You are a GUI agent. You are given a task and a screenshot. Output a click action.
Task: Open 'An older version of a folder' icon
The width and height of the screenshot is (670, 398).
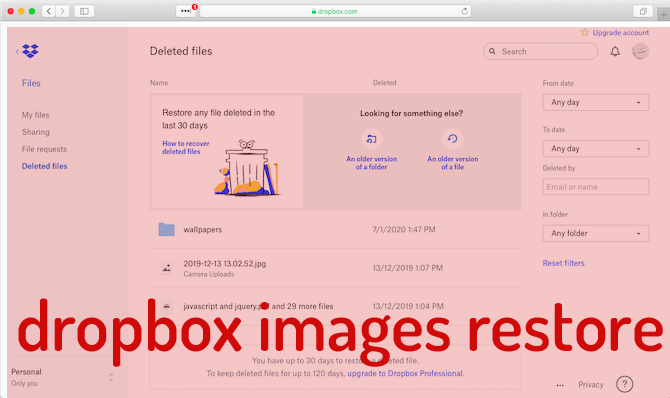pyautogui.click(x=372, y=139)
